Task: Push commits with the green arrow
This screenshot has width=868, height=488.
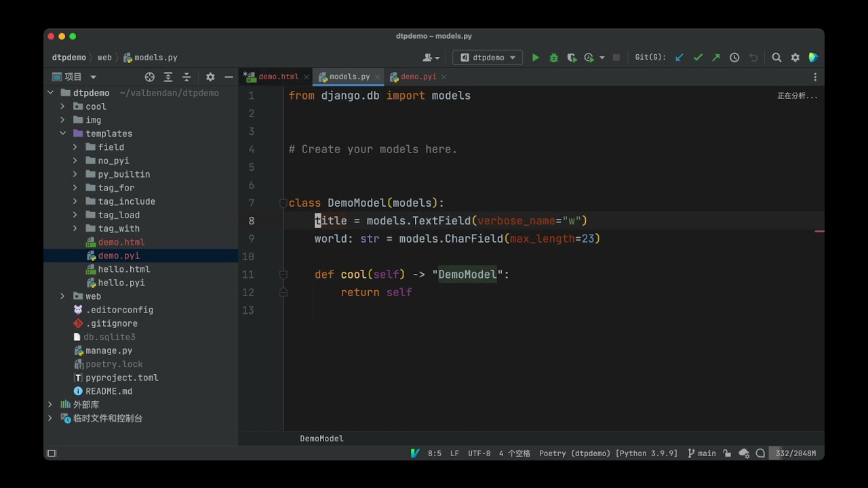Action: point(716,58)
